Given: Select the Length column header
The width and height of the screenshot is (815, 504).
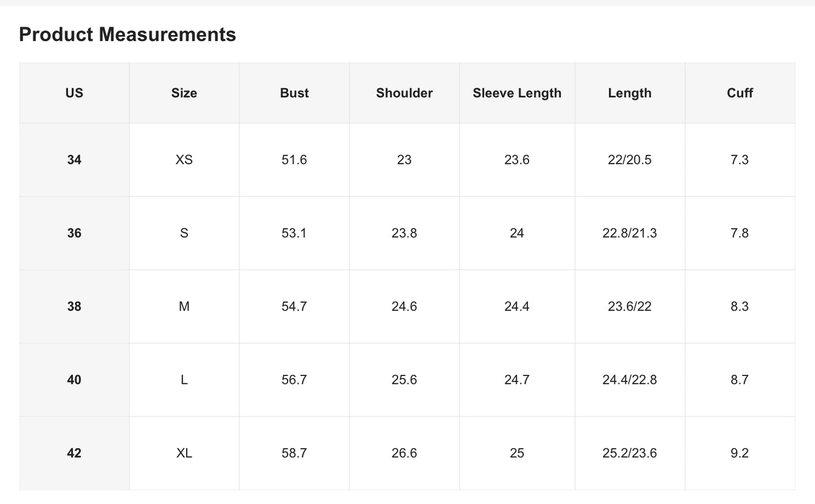Looking at the screenshot, I should coord(630,93).
